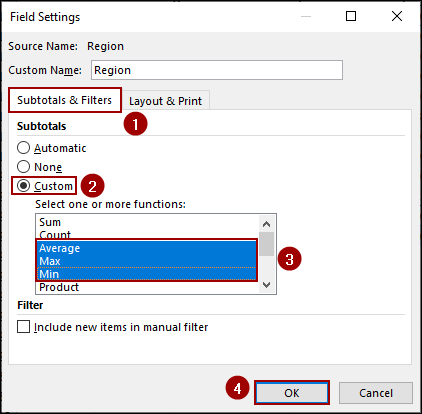
Task: Select Min in the functions list
Action: [147, 274]
